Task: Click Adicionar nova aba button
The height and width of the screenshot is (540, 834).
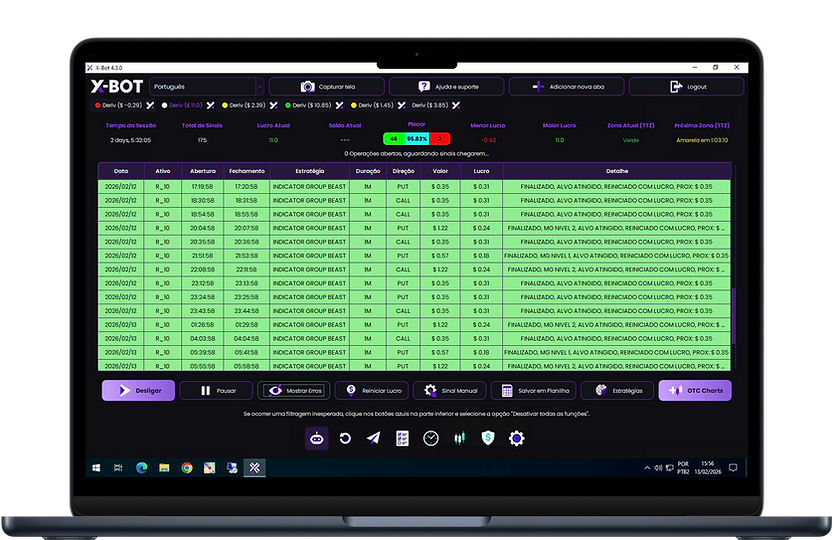Action: point(566,87)
